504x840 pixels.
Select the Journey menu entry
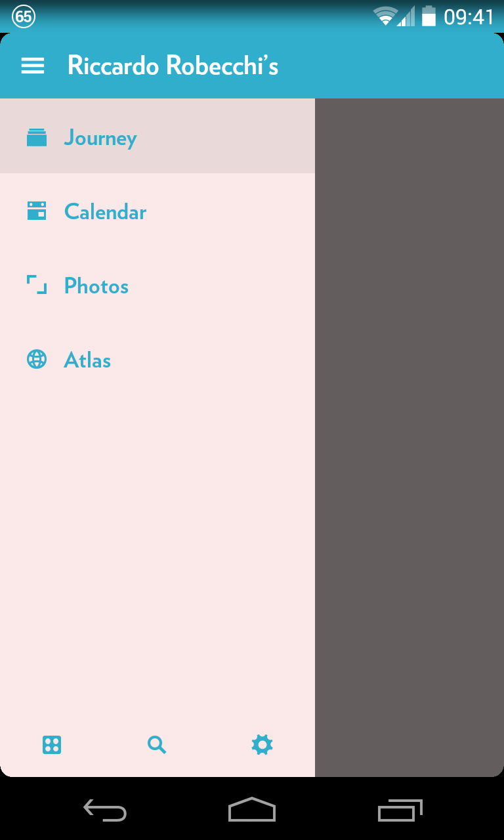pyautogui.click(x=157, y=136)
